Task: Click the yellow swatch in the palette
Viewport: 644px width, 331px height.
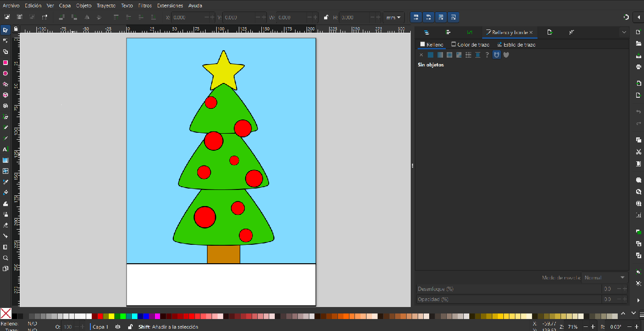Action: (111, 316)
